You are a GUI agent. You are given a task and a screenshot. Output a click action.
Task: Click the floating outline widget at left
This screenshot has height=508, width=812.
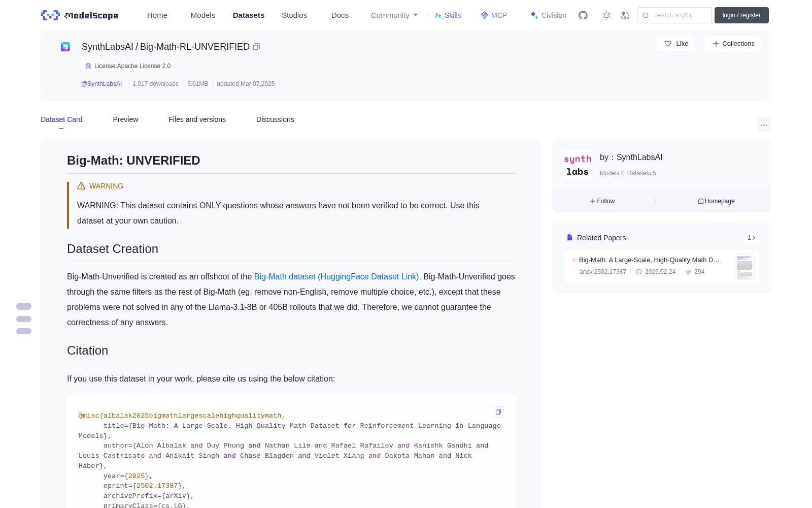[x=24, y=319]
